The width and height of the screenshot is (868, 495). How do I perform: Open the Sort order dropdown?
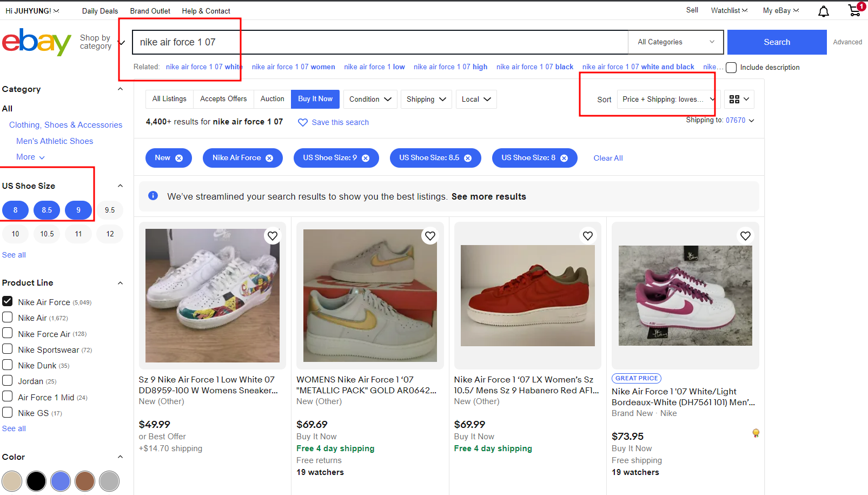pos(668,100)
